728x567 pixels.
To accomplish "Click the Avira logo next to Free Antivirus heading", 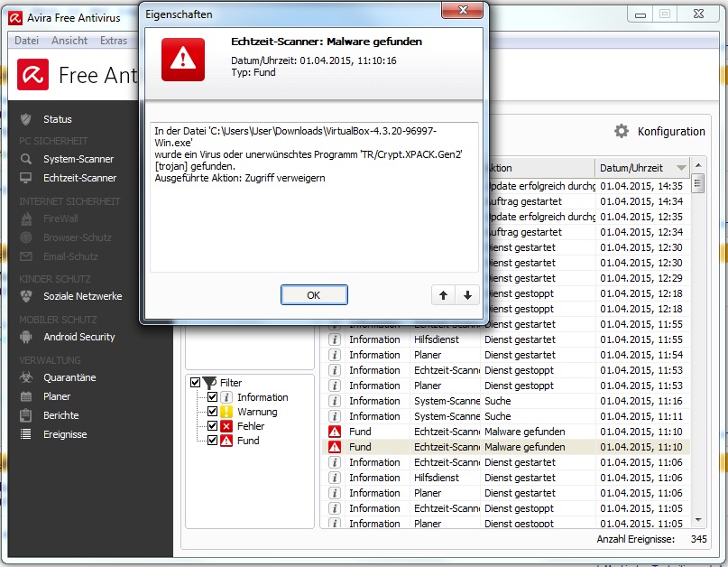I will pyautogui.click(x=33, y=74).
